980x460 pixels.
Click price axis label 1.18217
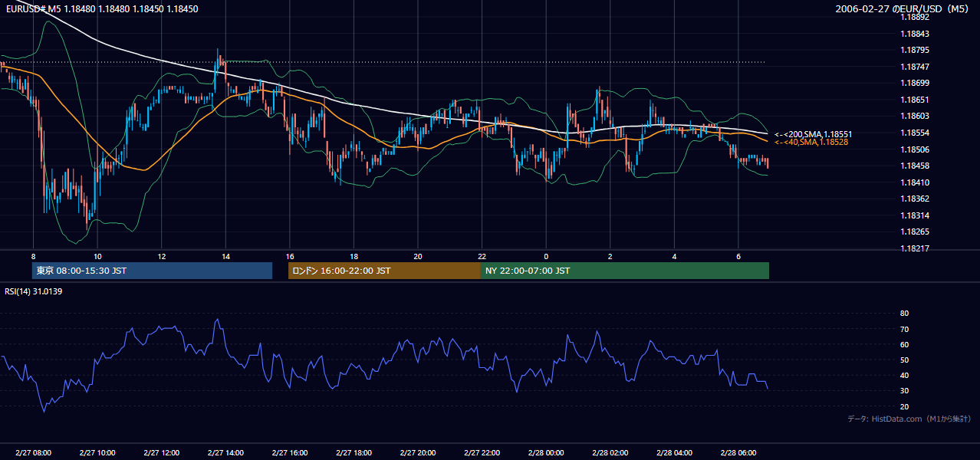915,248
